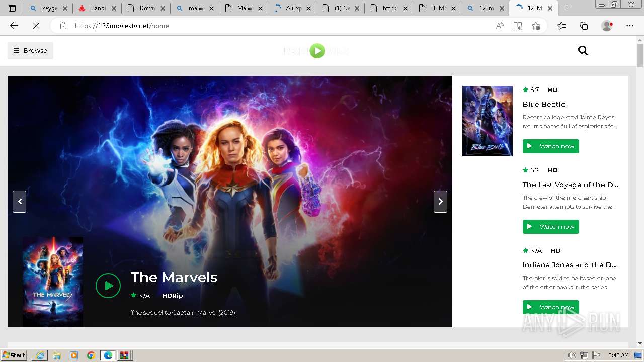Open a new browser tab
Viewport: 644px width, 362px height.
[567, 8]
